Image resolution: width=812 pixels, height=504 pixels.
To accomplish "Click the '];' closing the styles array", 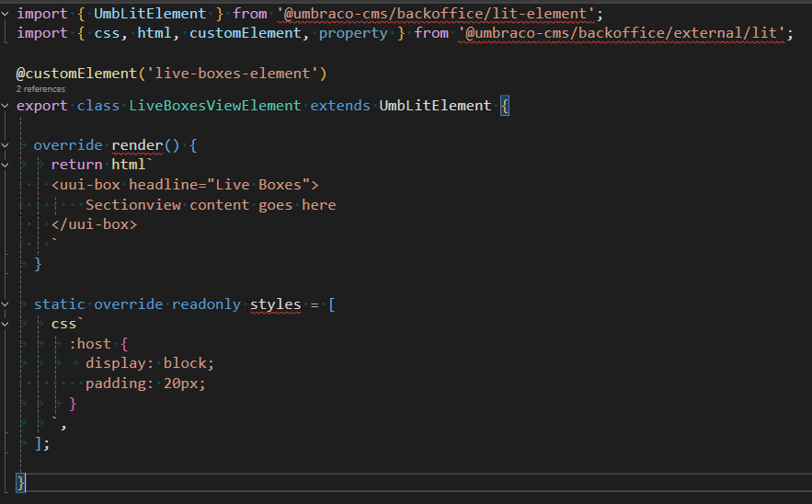I will point(42,444).
